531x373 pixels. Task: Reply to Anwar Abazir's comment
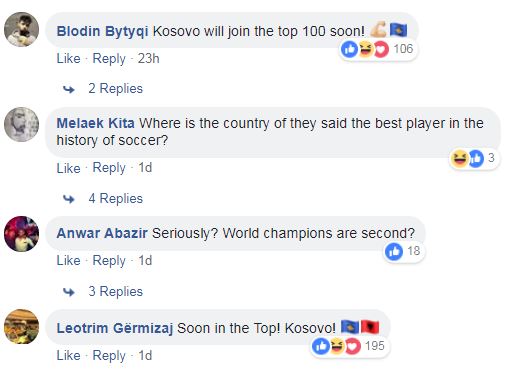(x=109, y=261)
